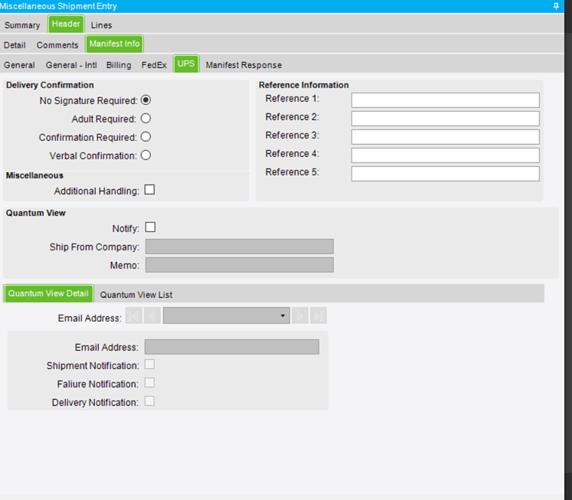
Task: Check the Quantum View Notify box
Action: click(x=150, y=227)
